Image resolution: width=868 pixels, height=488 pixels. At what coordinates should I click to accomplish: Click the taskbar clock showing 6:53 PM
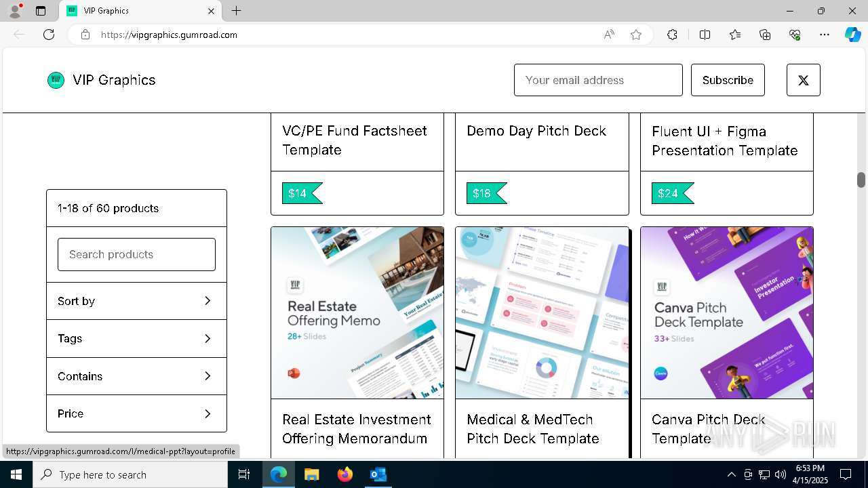pos(810,474)
